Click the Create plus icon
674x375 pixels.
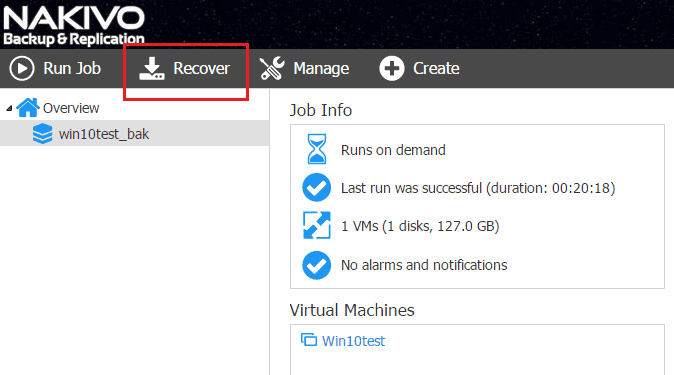392,68
